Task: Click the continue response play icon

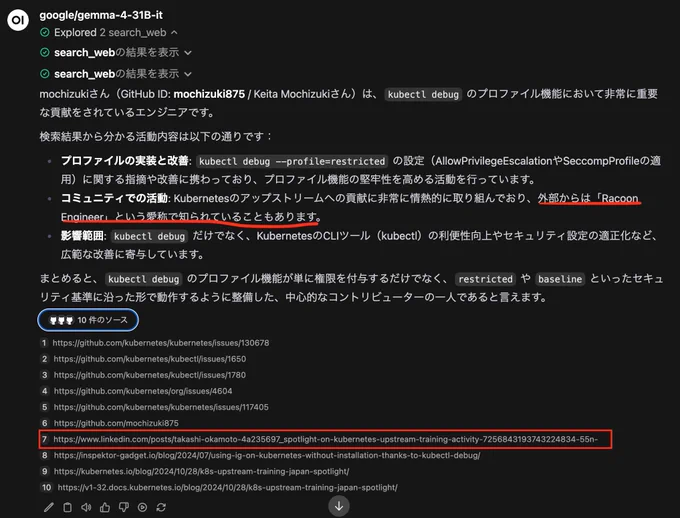Action: coord(142,507)
